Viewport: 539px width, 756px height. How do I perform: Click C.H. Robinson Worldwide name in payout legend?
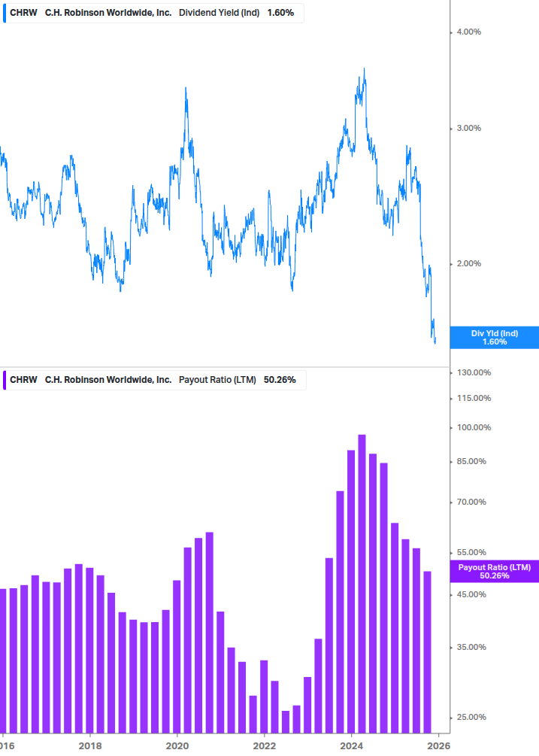[108, 380]
